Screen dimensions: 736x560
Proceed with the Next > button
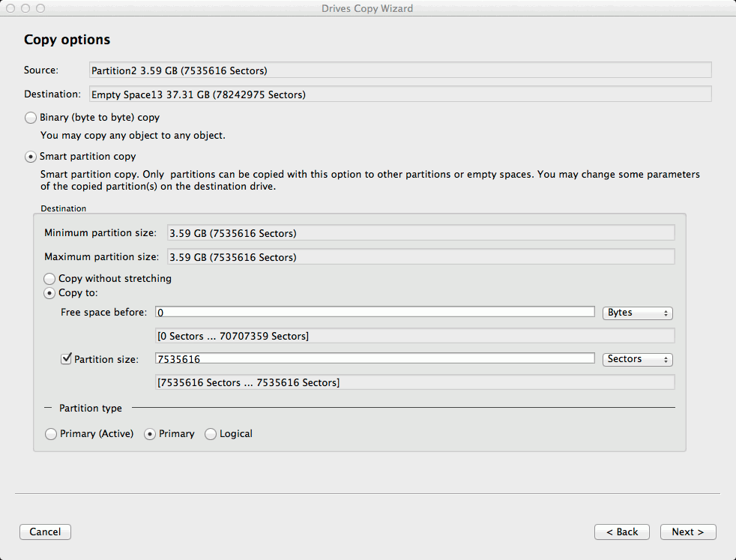coord(688,532)
